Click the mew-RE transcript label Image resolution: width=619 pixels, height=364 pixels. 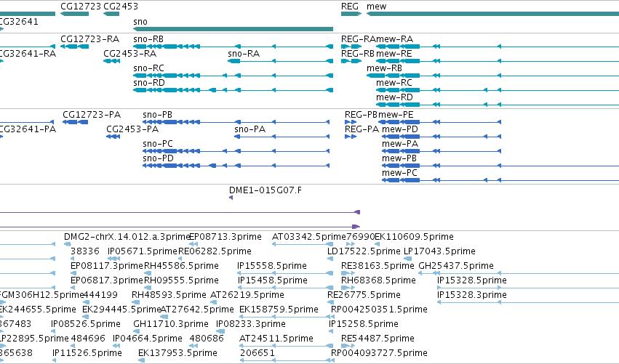tap(394, 54)
